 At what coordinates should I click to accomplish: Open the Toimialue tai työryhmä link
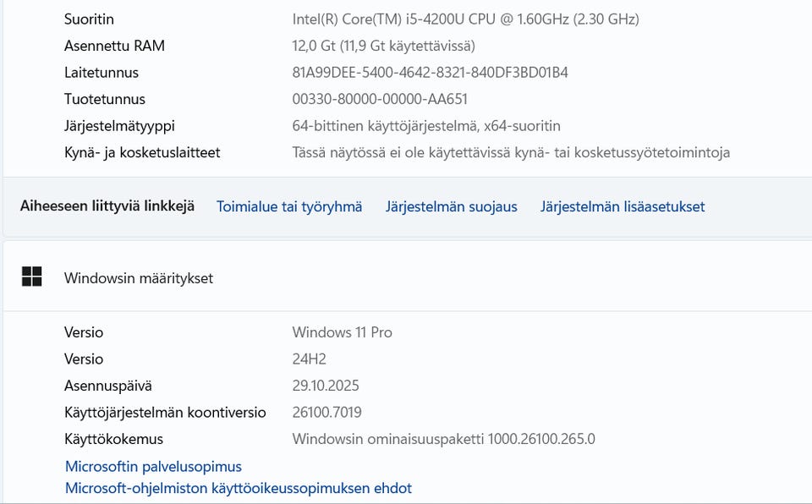[x=289, y=206]
